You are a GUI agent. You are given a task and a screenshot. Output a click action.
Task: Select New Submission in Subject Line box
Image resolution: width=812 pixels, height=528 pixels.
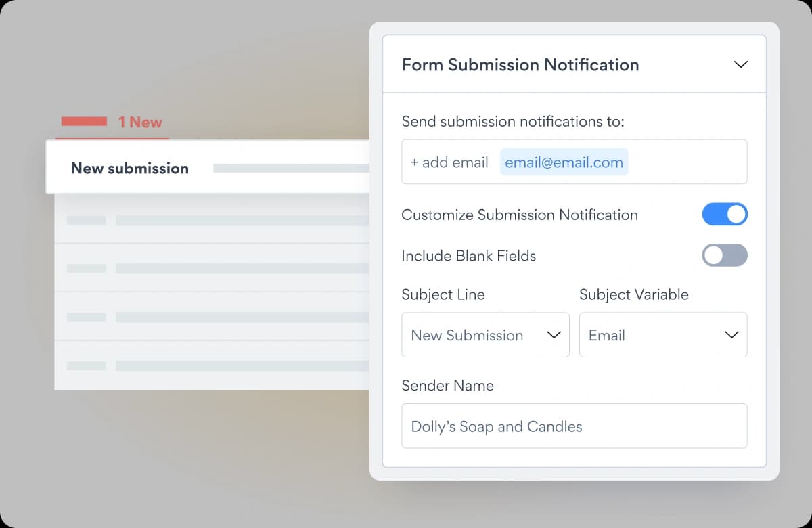467,335
